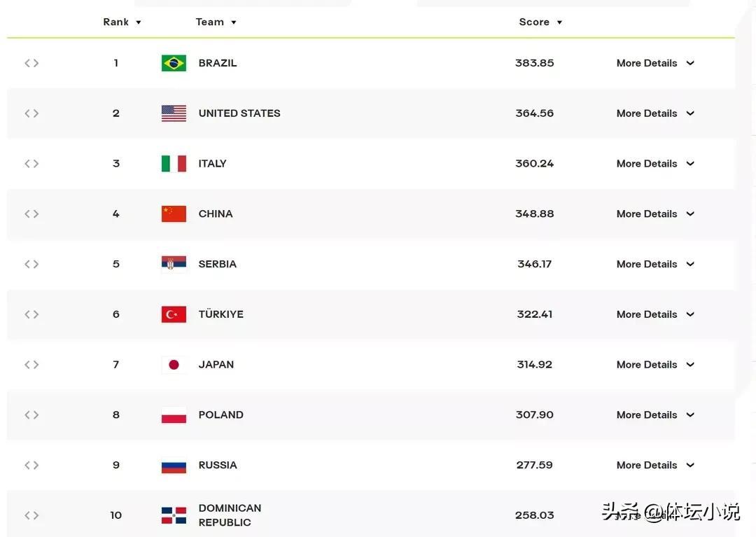Select the UNITED STATES team name
This screenshot has height=537, width=756.
239,113
